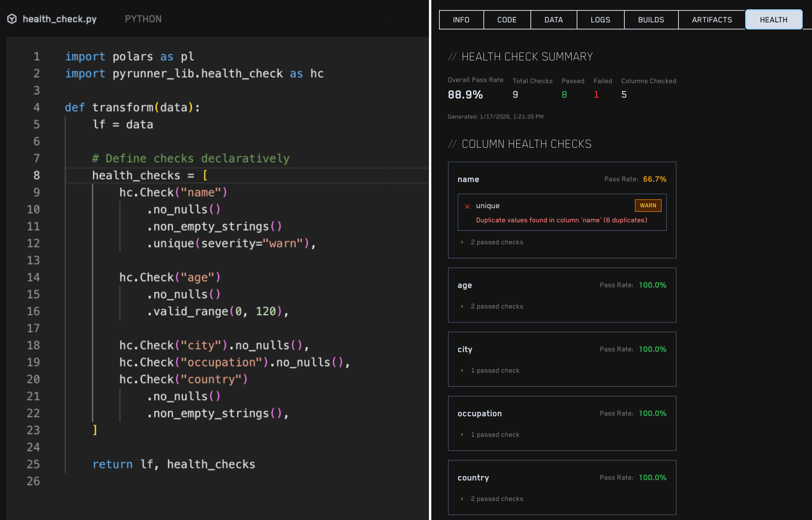Expand 2 passed checks under name
The width and height of the screenshot is (812, 520).
coord(492,242)
